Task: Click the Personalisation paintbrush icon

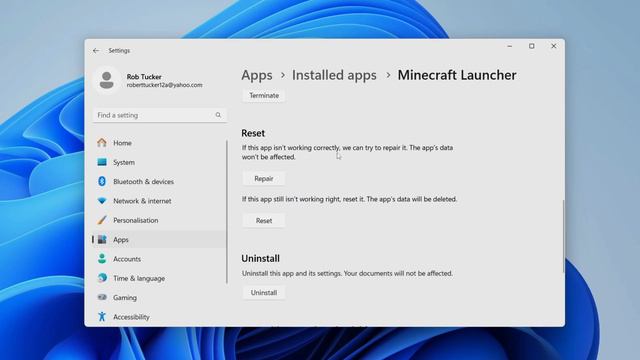Action: pos(102,220)
